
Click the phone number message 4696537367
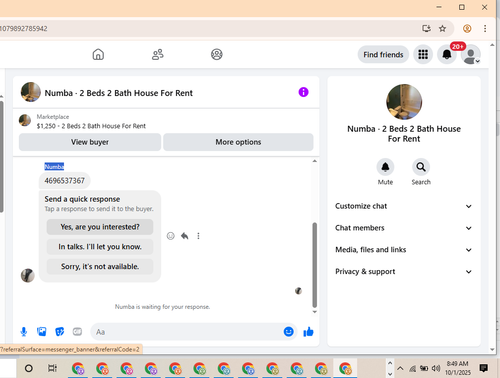click(65, 181)
